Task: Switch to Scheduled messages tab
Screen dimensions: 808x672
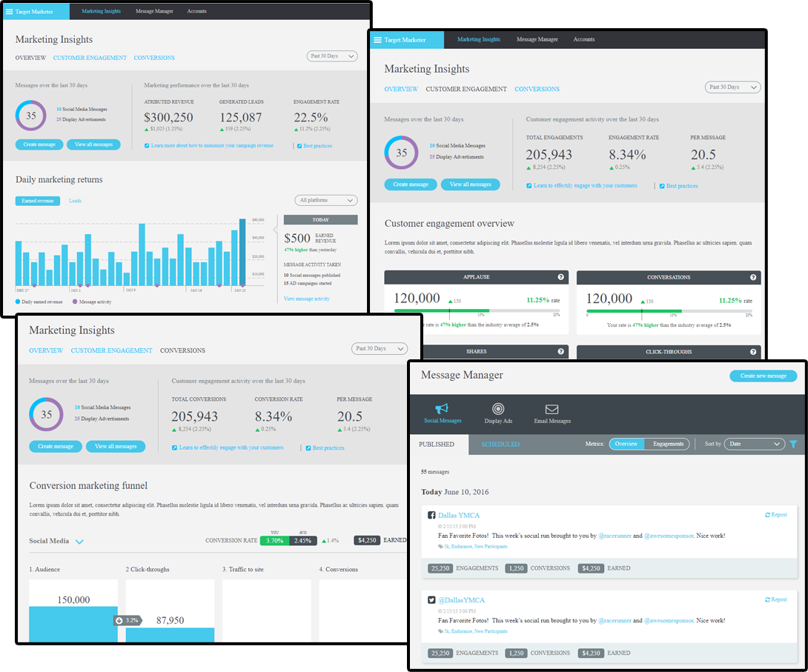Action: pos(500,445)
